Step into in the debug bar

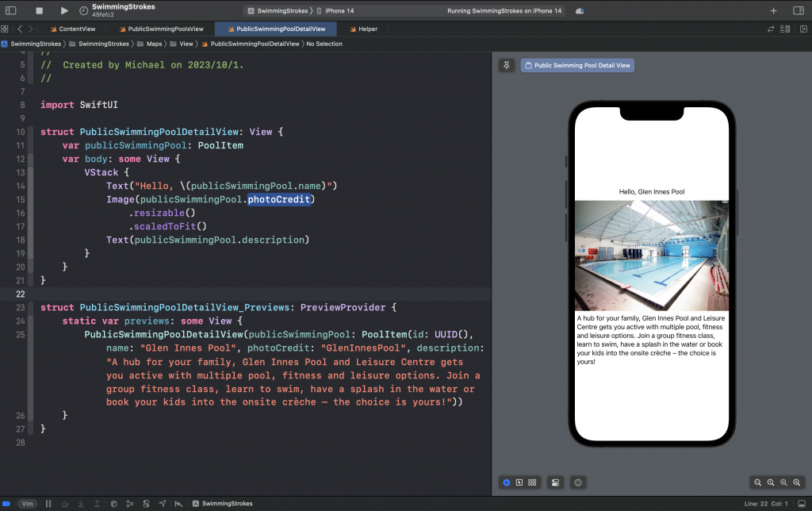(x=81, y=504)
